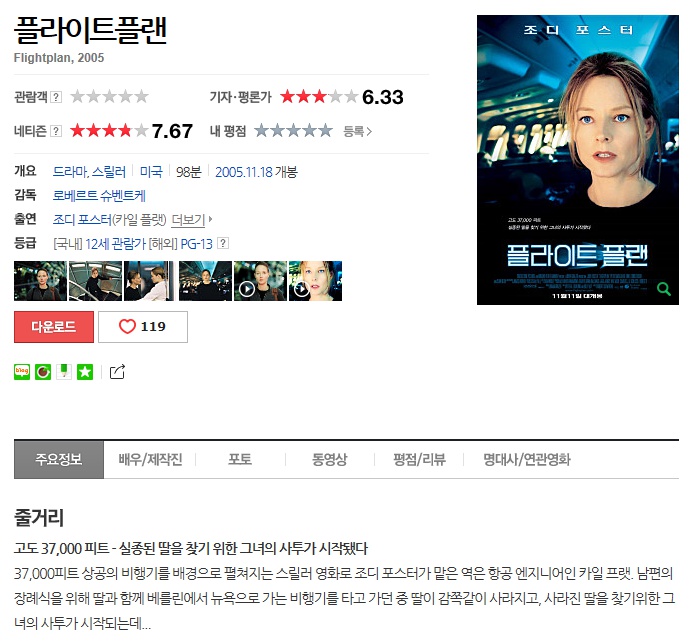
Task: Open the 동영상 tab
Action: click(330, 460)
